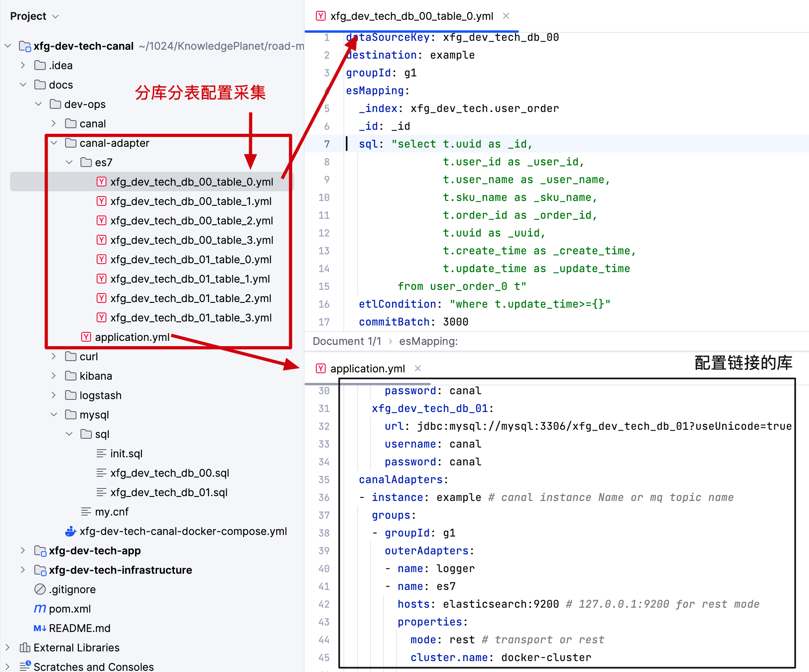The width and height of the screenshot is (809, 672).
Task: Expand the xfg-dev-tech-infrastructure module
Action: (23, 570)
